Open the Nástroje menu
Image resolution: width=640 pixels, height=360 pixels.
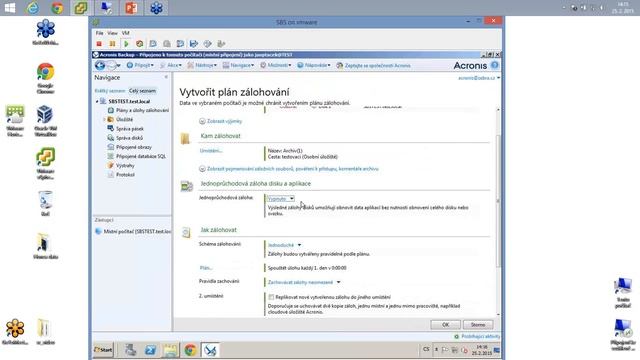tap(202, 65)
